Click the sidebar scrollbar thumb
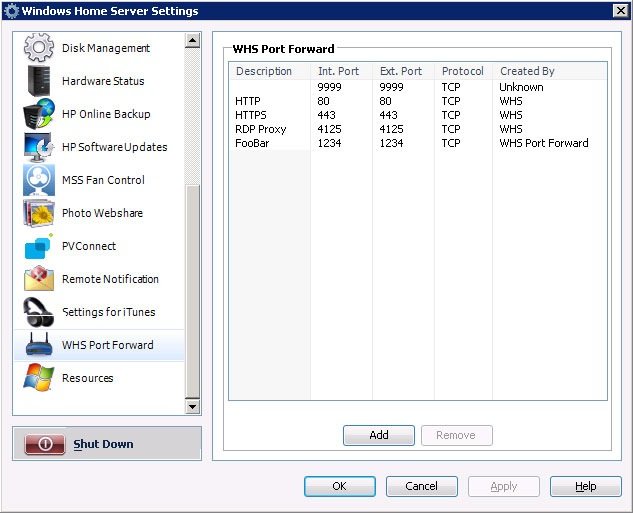633x513 pixels. point(193,291)
